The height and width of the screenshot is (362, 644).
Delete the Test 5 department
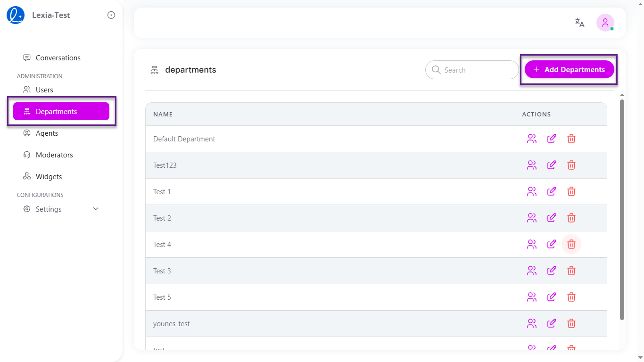point(571,297)
